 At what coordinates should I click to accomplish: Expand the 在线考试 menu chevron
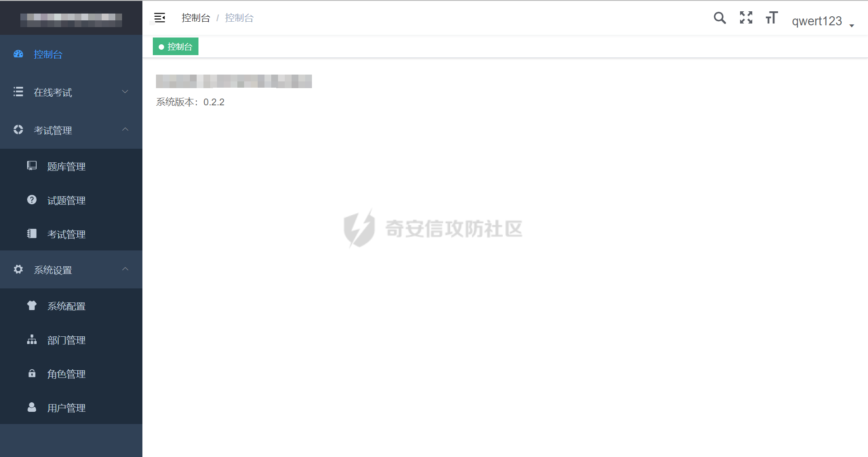[x=125, y=92]
